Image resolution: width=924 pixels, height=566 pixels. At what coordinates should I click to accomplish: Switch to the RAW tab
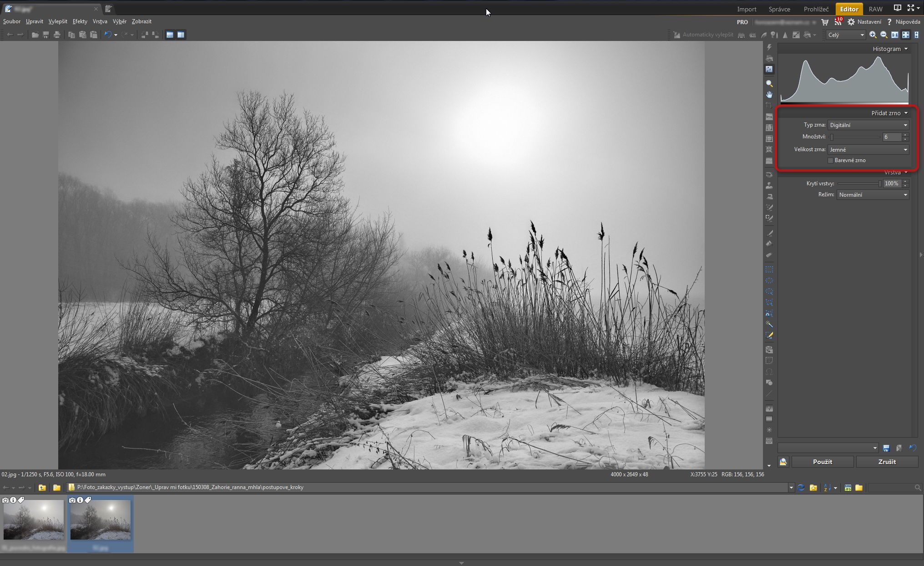875,9
